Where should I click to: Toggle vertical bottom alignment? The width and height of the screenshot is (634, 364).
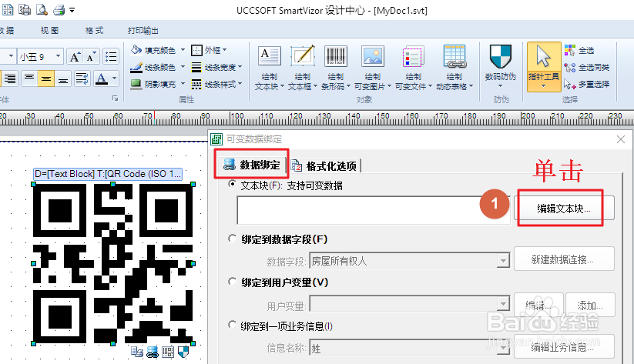[62, 78]
